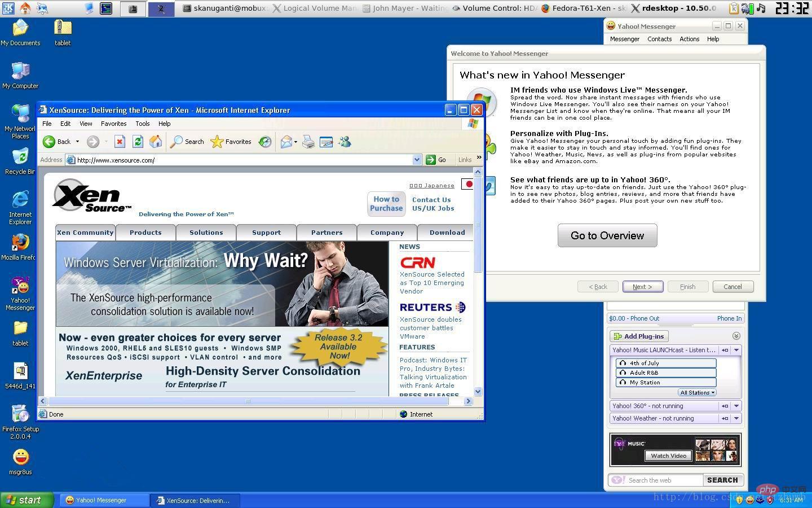Refresh the page in Internet Explorer
This screenshot has height=508, width=812.
click(138, 142)
